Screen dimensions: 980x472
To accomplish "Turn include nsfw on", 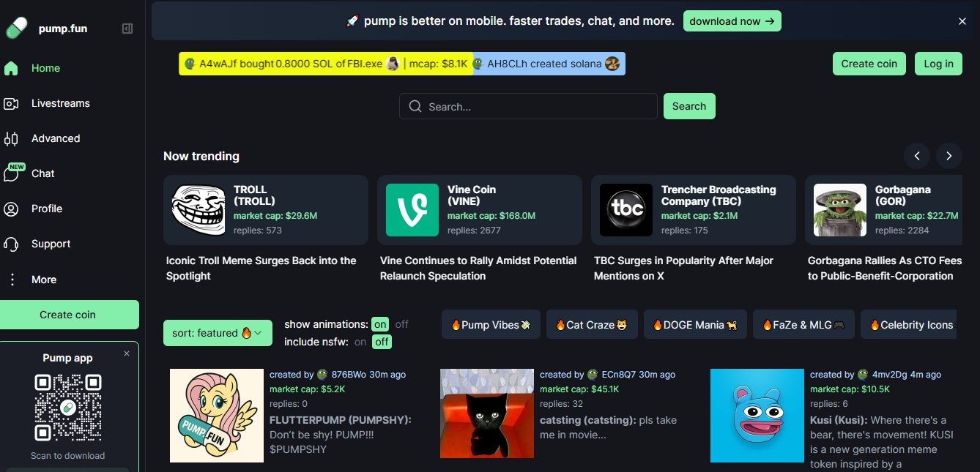I will [360, 342].
